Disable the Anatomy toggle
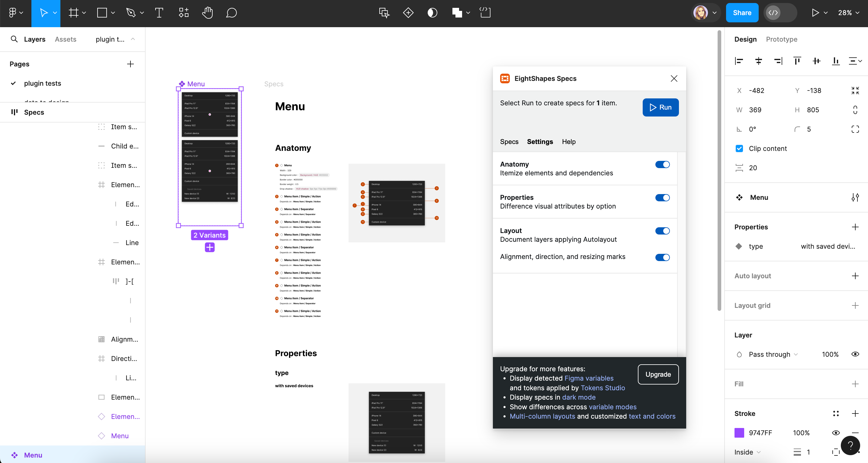Screen dimensions: 868x463 click(662, 164)
